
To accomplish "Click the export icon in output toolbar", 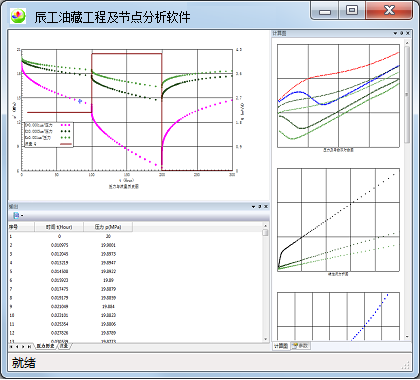I will (16, 216).
